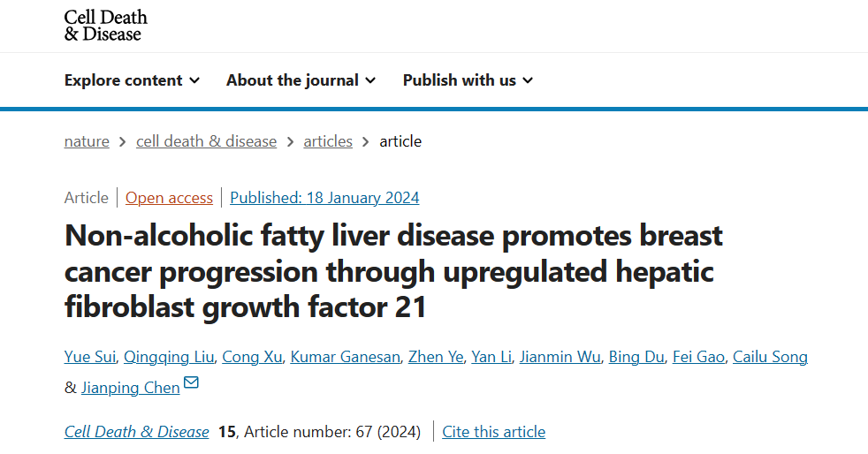This screenshot has height=454, width=868.
Task: Expand the Explore content menu
Action: click(x=132, y=80)
